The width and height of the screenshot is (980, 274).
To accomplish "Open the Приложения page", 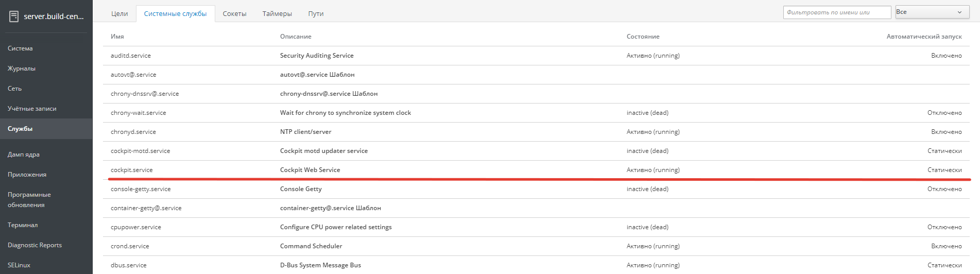I will click(x=27, y=175).
